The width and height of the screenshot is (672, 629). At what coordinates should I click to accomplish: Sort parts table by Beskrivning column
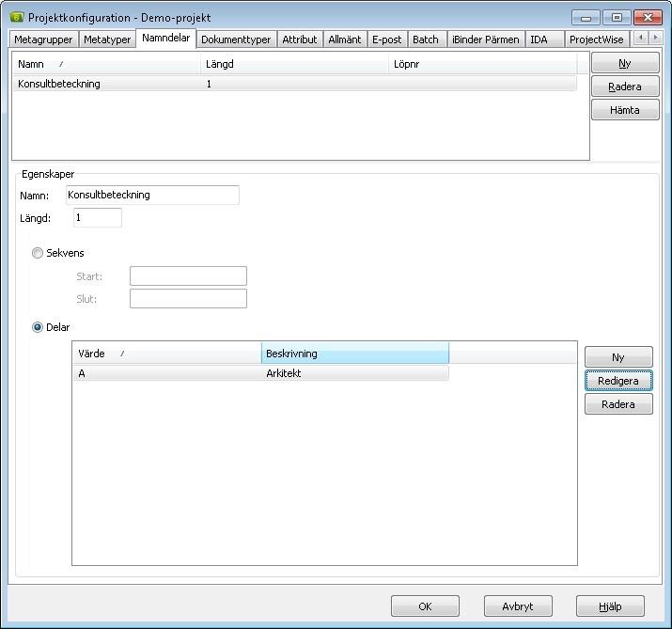(x=355, y=354)
